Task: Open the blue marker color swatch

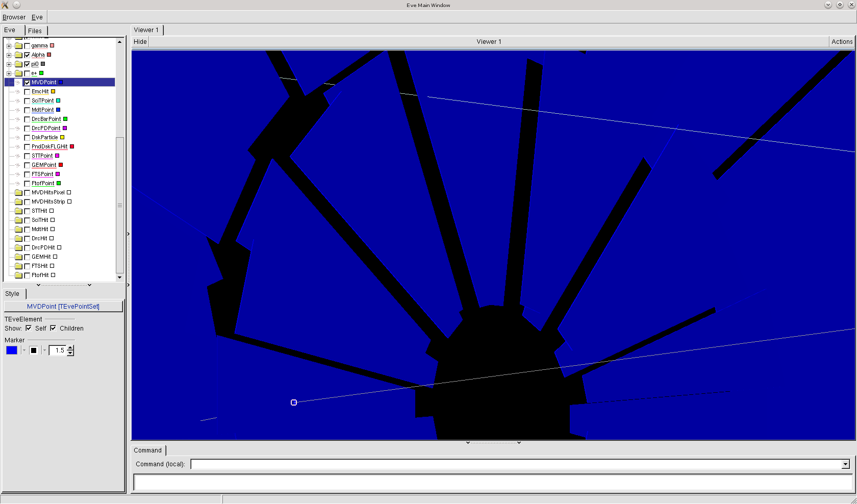Action: point(12,350)
